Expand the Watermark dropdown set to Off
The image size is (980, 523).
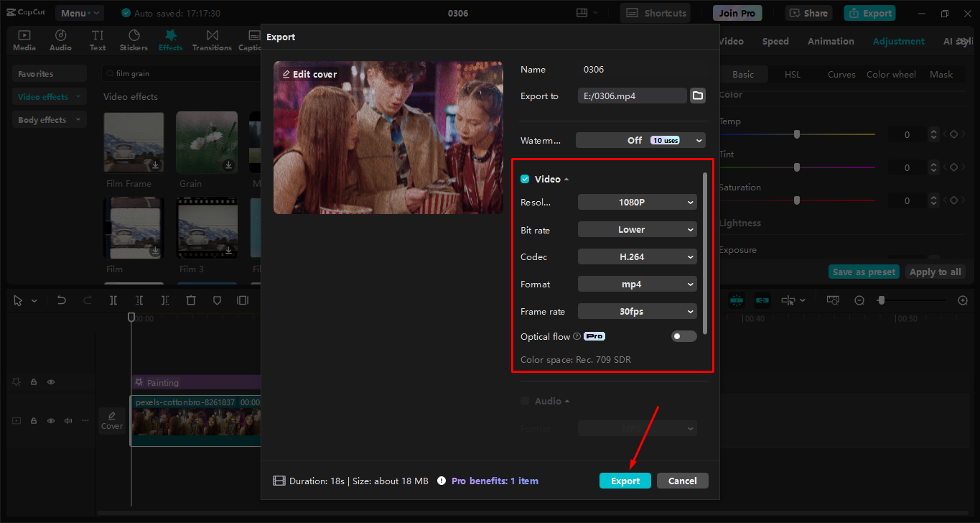tap(640, 140)
